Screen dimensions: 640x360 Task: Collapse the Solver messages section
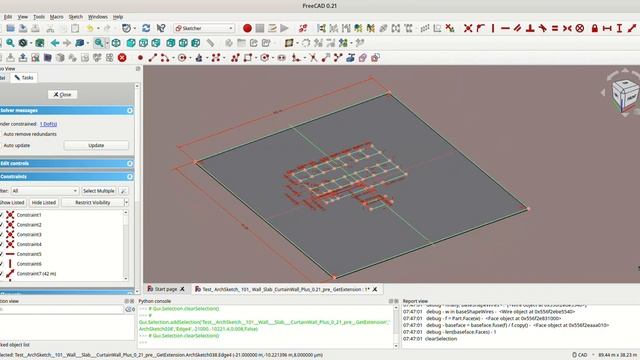pos(130,110)
